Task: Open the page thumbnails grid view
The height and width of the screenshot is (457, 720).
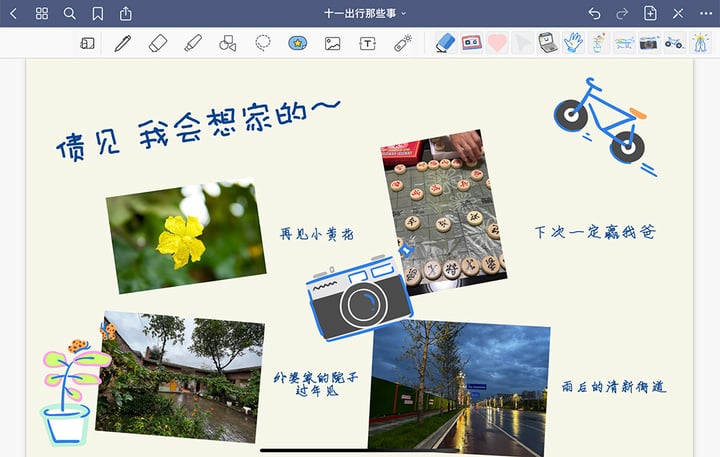Action: tap(41, 13)
